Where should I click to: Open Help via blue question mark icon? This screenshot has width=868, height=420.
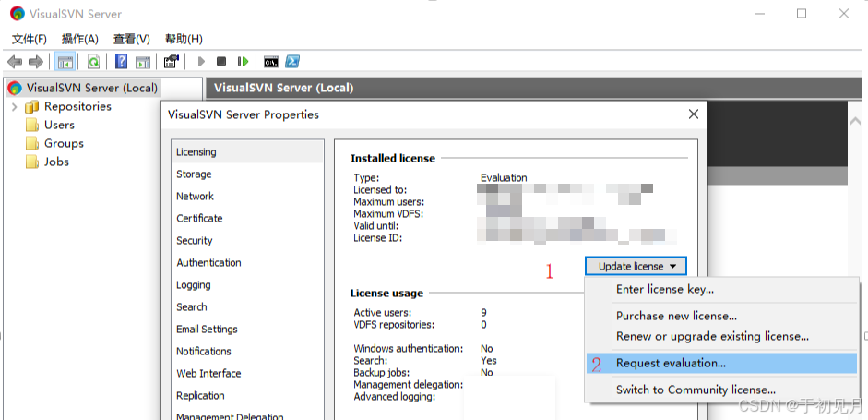coord(121,62)
